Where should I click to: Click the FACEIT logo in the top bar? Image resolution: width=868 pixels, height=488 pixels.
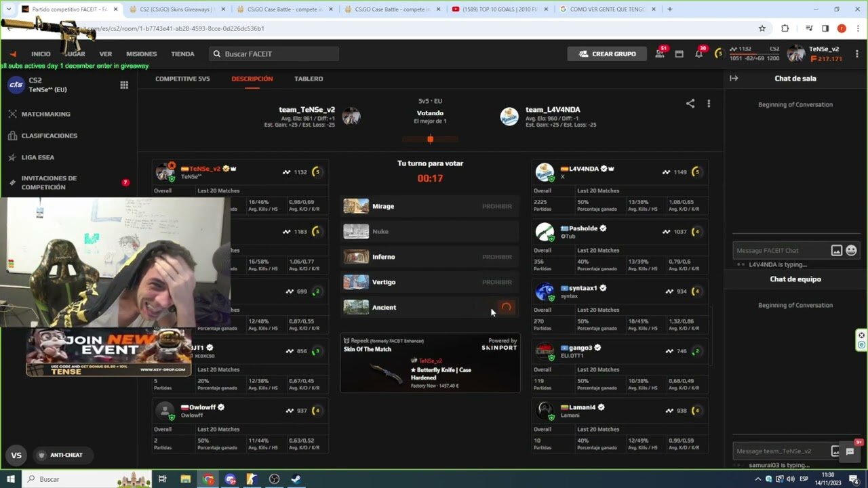[12, 54]
